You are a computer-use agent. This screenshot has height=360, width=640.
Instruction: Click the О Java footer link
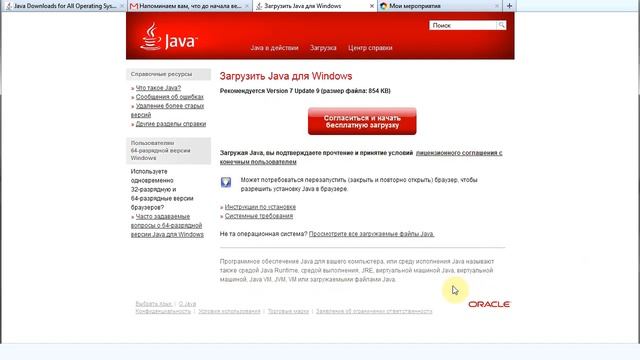point(187,304)
